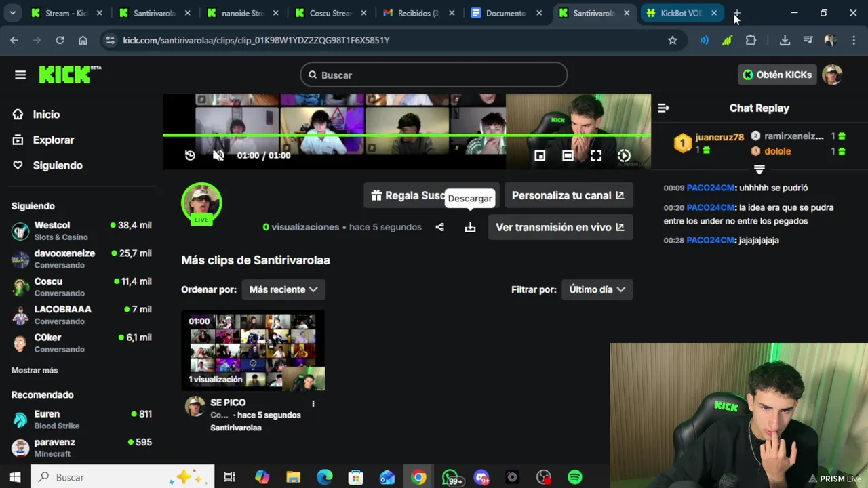The height and width of the screenshot is (488, 868).
Task: Open the Santirivarolaa LIVE avatar
Action: (201, 203)
